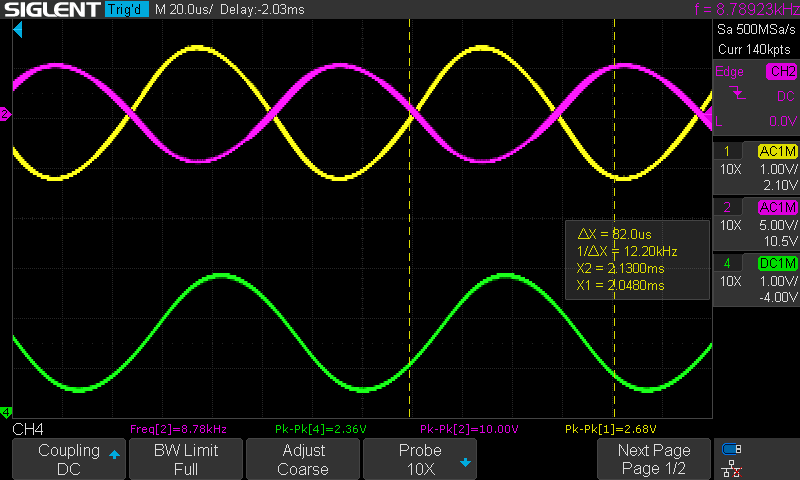
Task: Click the ΔX = 82.0us cursor readout
Action: pos(614,234)
